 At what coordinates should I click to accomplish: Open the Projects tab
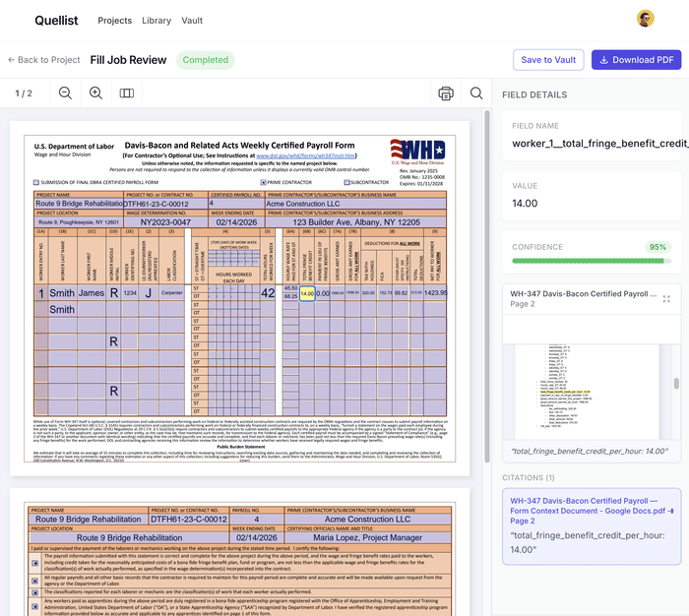coord(115,20)
